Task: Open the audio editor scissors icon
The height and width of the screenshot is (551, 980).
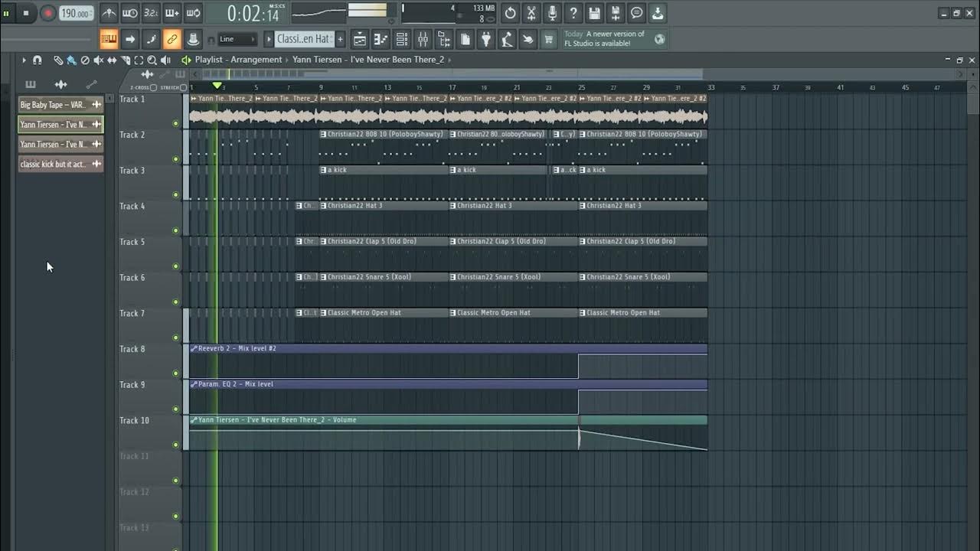Action: tap(531, 13)
